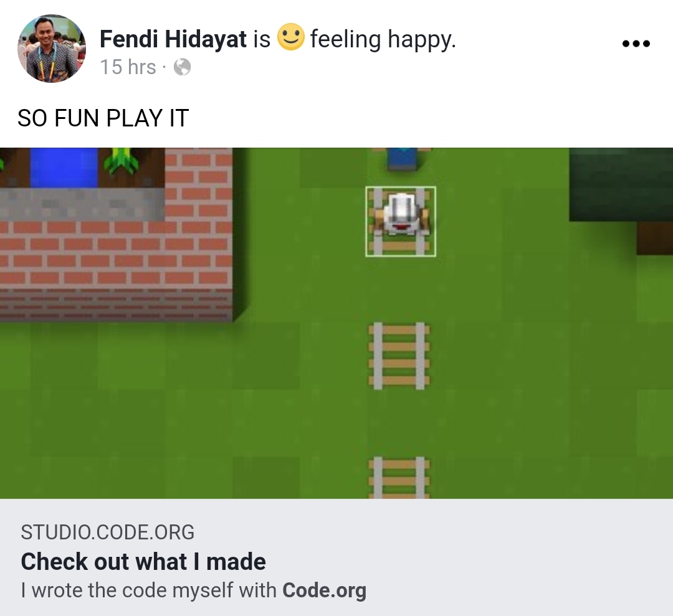Click the blue character above the minecart
This screenshot has height=616, width=673.
point(402,159)
